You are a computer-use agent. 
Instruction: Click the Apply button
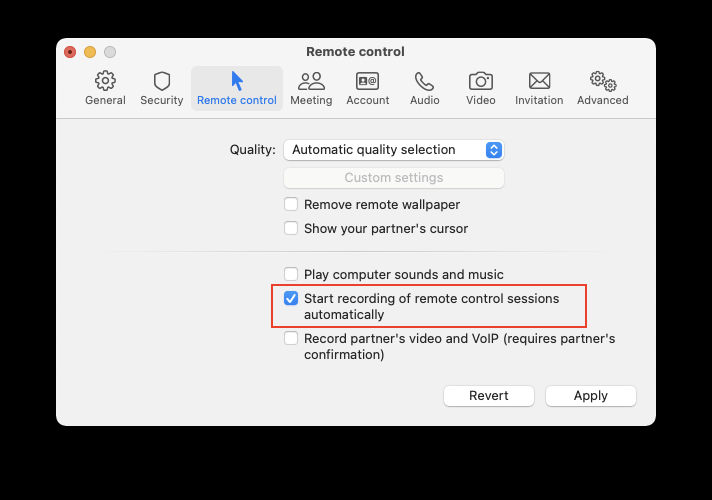click(590, 396)
